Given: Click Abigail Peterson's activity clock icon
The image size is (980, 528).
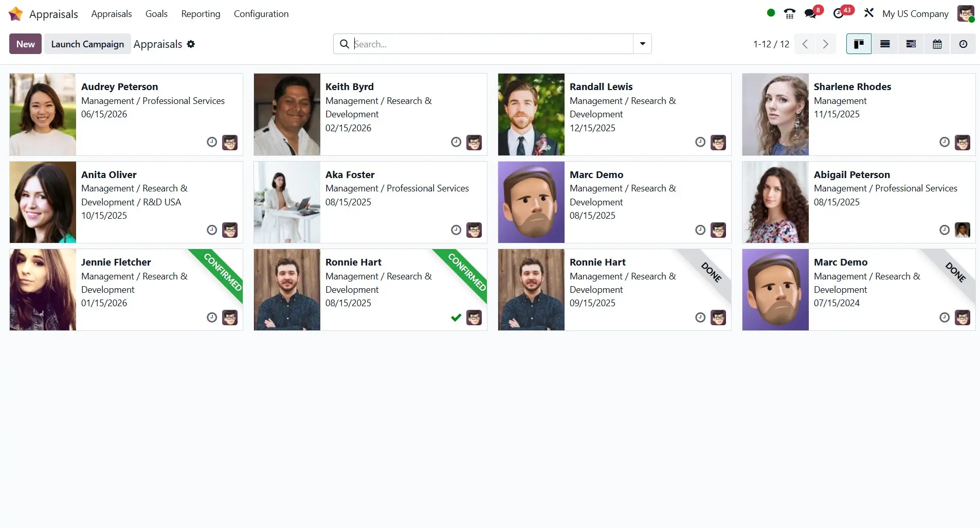Looking at the screenshot, I should (x=945, y=230).
